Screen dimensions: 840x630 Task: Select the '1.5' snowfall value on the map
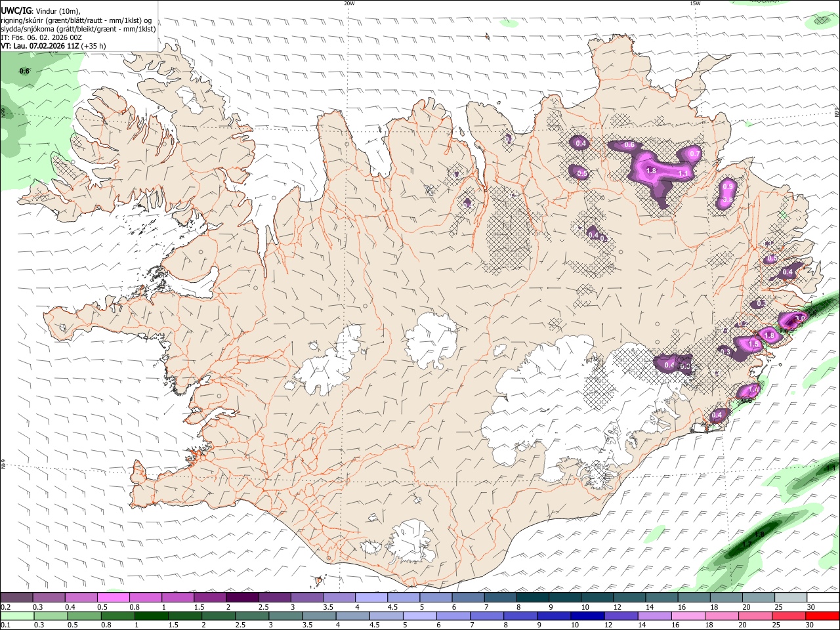(754, 345)
